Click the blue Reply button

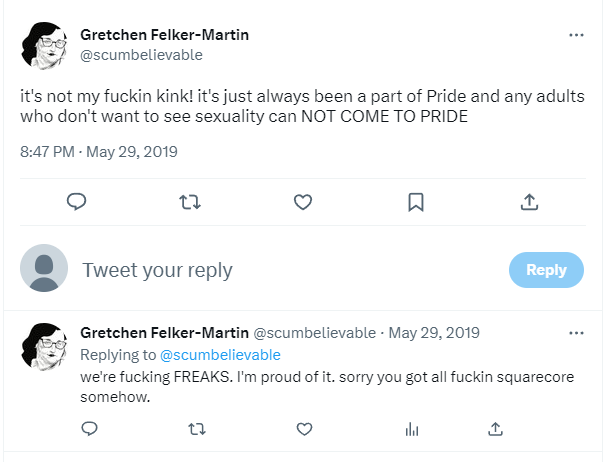coord(546,270)
